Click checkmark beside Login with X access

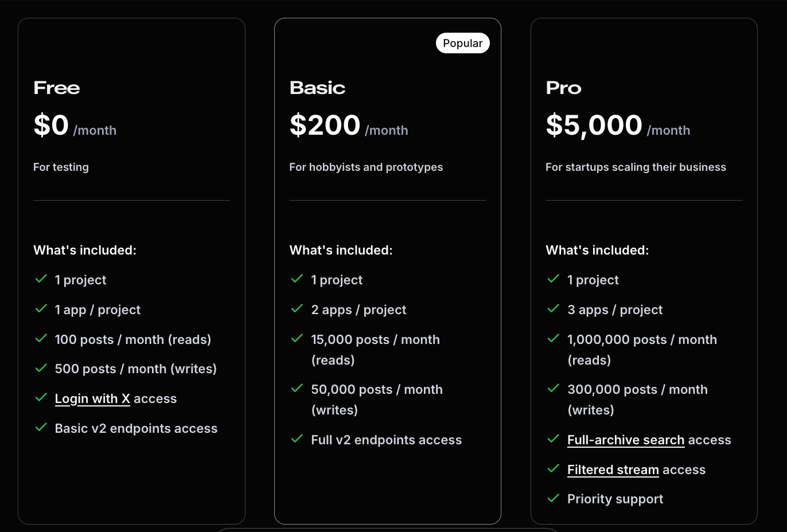[x=41, y=397]
